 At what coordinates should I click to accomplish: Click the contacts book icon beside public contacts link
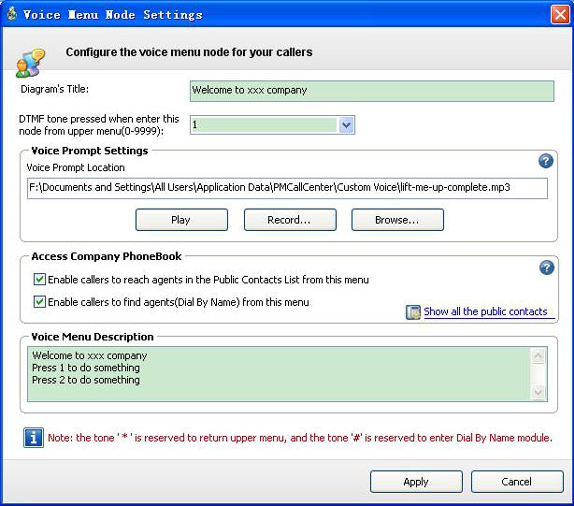point(413,312)
